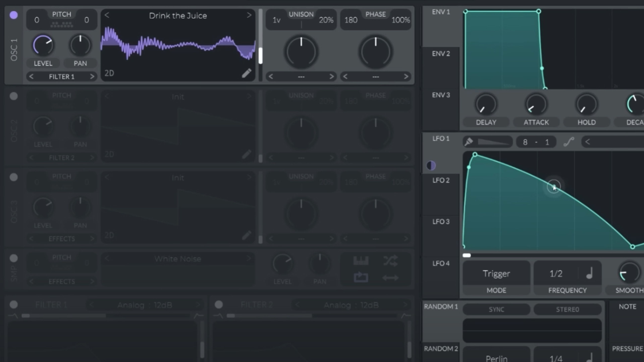Select the LFO 3 tab
Viewport: 644px width, 362px height.
coord(441,222)
